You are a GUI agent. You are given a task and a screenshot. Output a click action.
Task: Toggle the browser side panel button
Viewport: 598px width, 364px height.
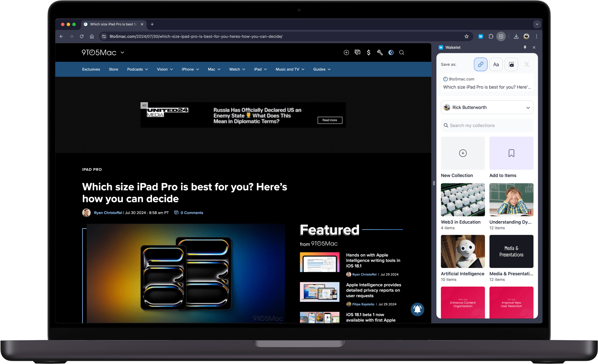[501, 36]
